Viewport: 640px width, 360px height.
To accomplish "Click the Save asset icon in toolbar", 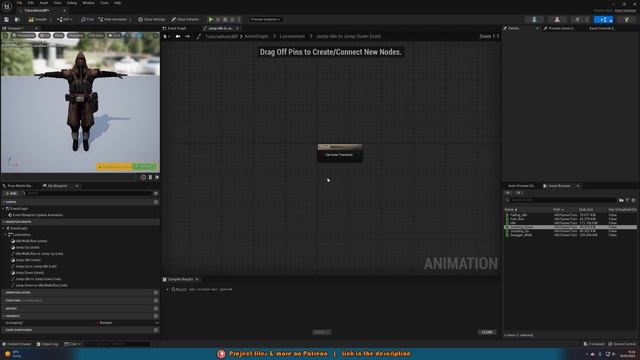I will click(6, 19).
